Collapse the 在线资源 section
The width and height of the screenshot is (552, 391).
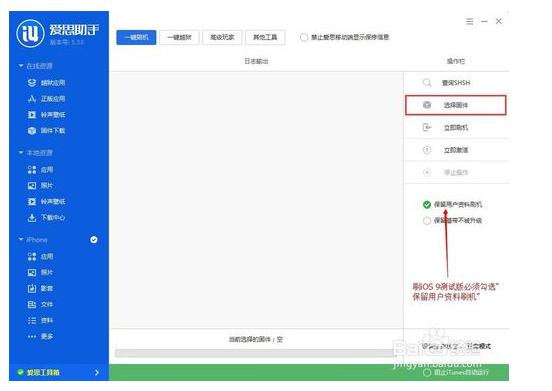(x=21, y=66)
